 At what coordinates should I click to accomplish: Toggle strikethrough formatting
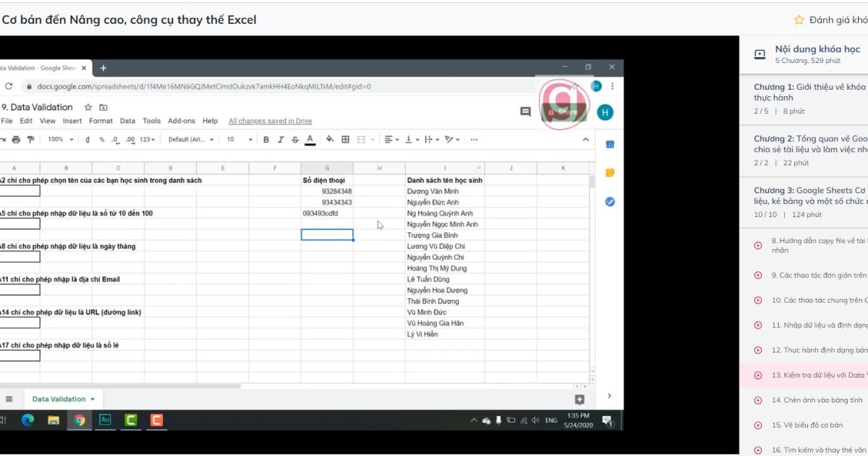pos(295,140)
